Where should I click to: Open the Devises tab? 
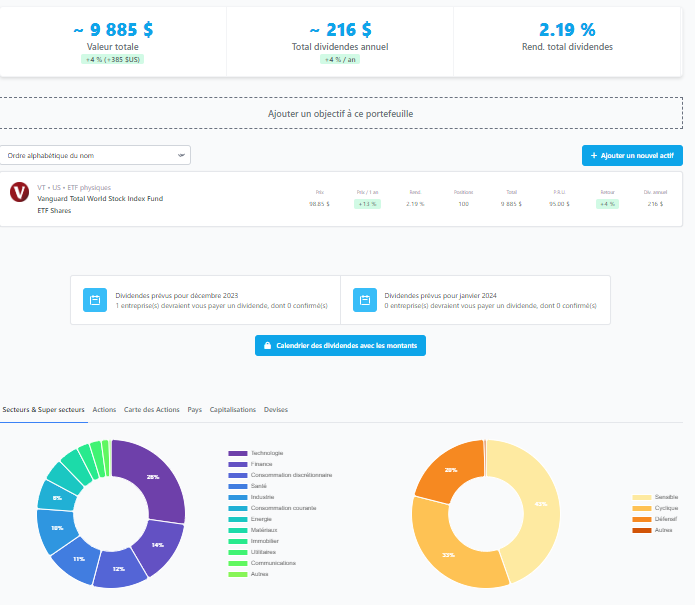click(x=276, y=410)
